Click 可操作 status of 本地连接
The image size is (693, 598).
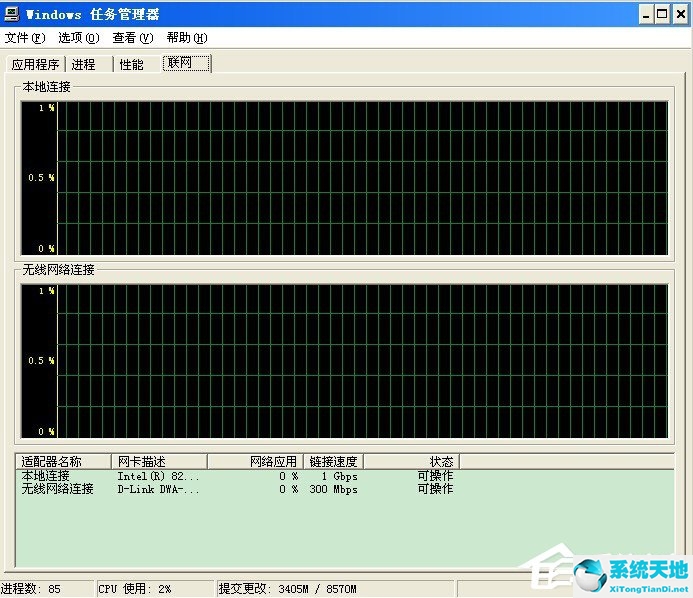pos(435,476)
